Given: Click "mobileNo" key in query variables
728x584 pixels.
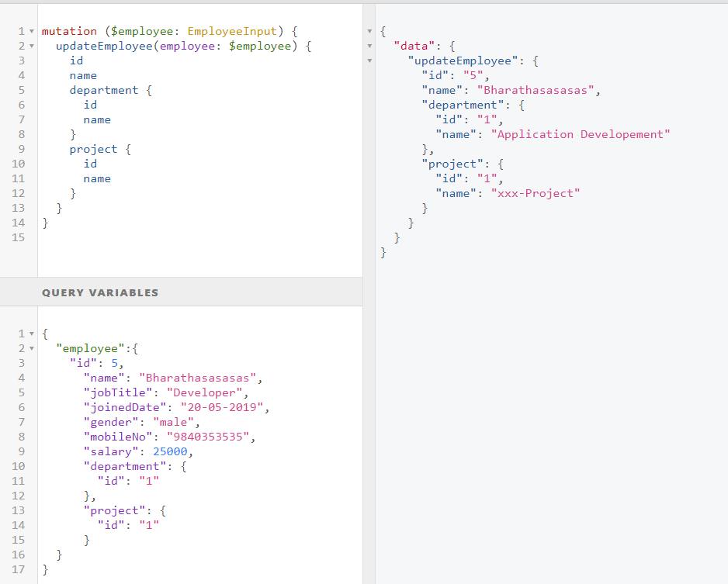Looking at the screenshot, I should (x=118, y=437).
